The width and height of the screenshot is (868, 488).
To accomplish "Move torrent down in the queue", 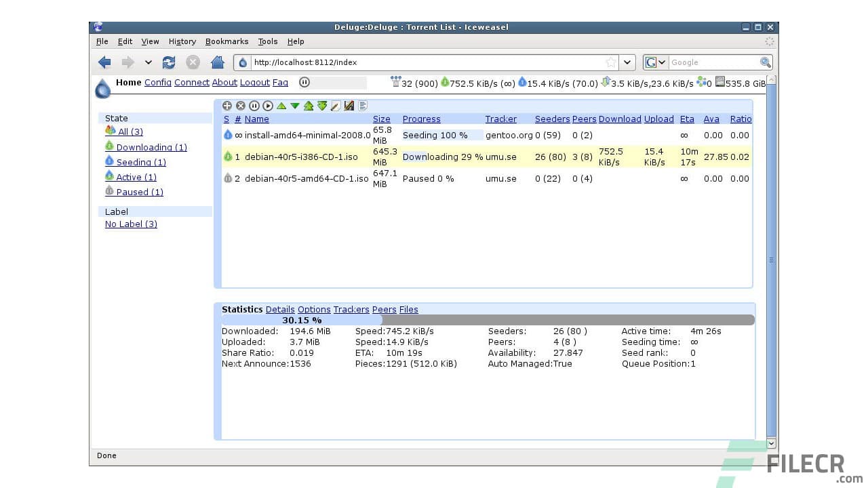I will (294, 106).
